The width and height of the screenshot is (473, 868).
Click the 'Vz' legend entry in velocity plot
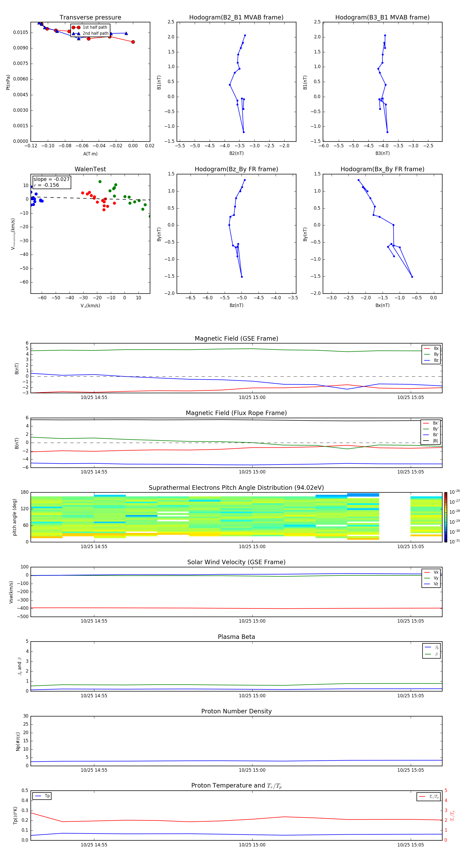[431, 584]
